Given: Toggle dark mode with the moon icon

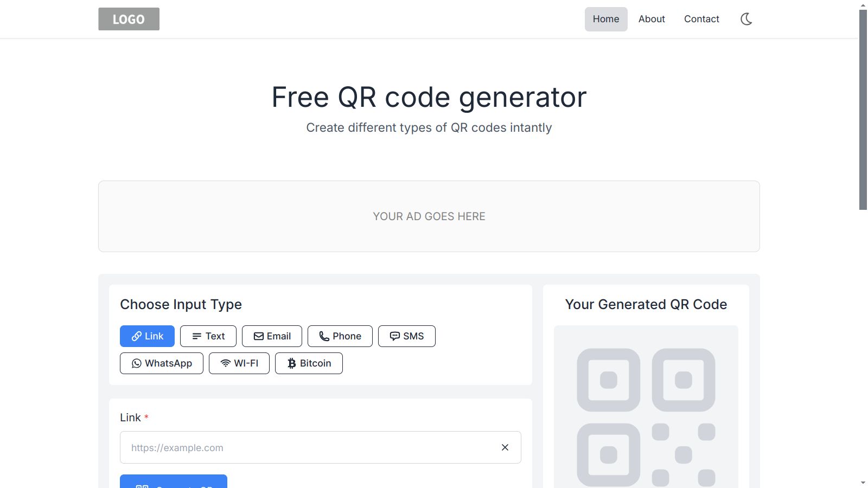Looking at the screenshot, I should (x=746, y=19).
